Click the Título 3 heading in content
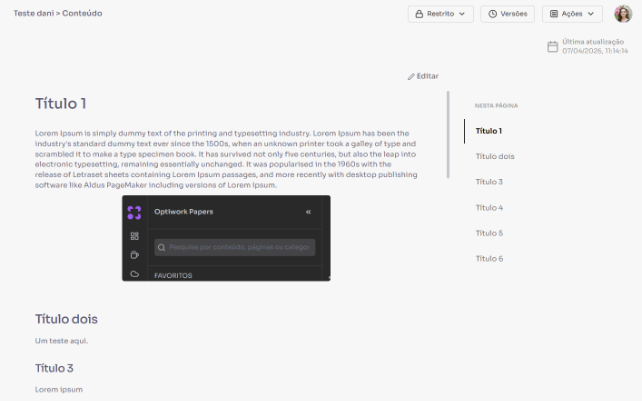 [54, 368]
